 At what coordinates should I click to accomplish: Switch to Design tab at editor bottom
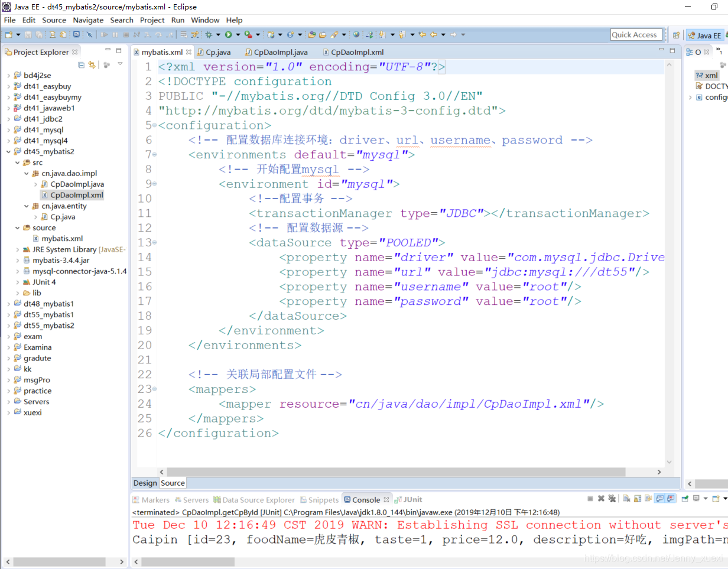click(145, 483)
